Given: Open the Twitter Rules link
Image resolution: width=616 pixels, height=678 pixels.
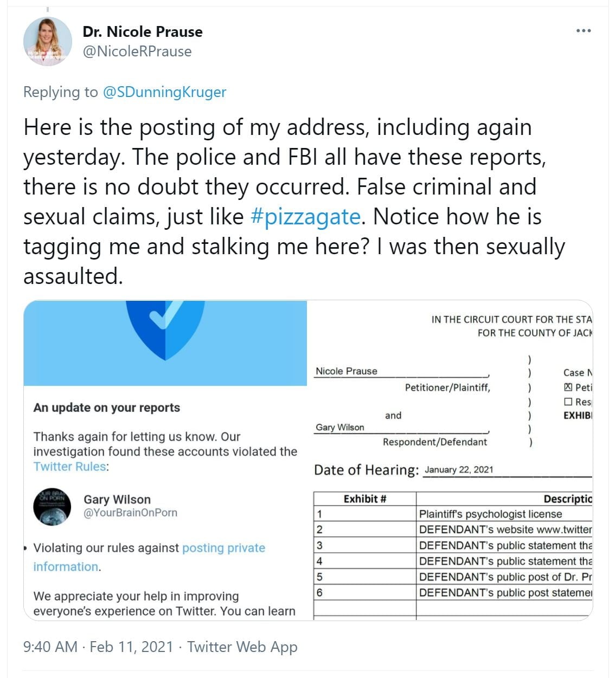Looking at the screenshot, I should 69,467.
